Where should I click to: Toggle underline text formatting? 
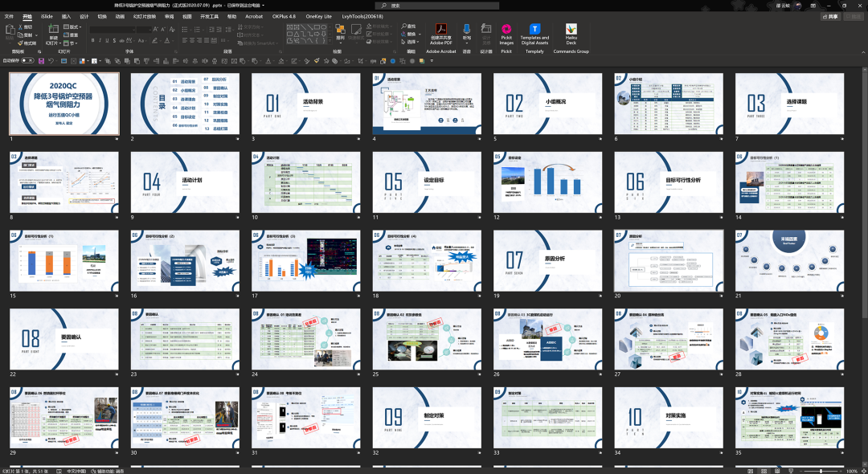pos(108,40)
